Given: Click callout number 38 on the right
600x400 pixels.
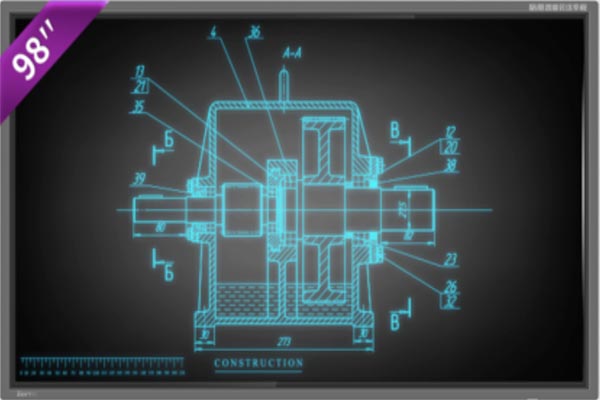Looking at the screenshot, I should coord(451,164).
